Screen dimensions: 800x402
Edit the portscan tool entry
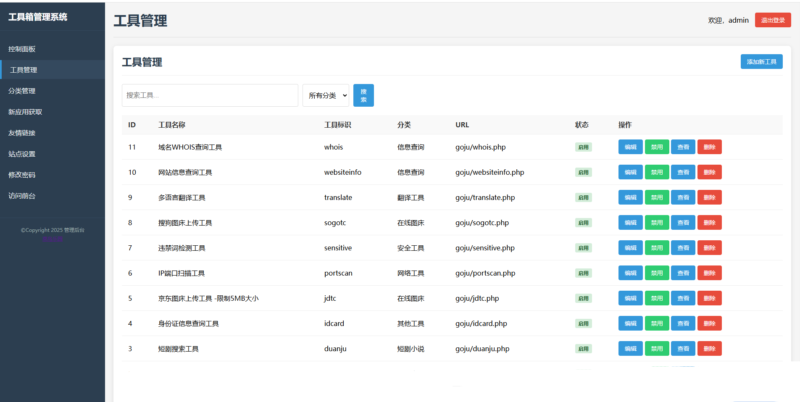[x=631, y=273]
